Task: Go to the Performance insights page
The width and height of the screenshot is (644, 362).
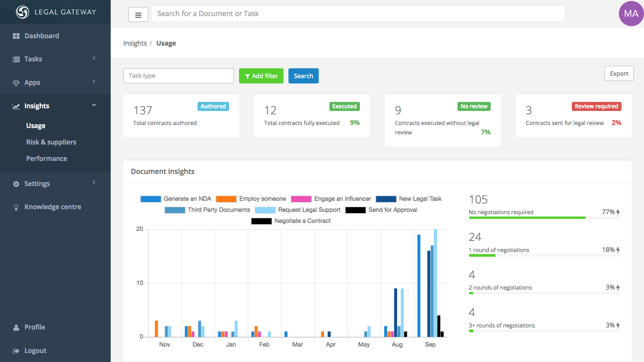Action: coord(47,159)
